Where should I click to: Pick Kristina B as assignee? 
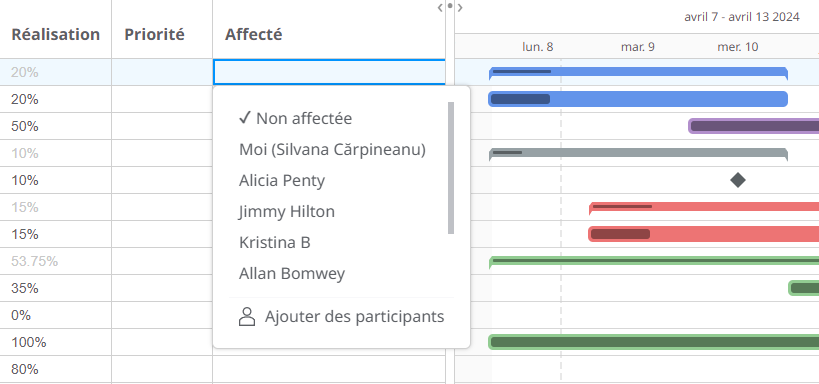(x=275, y=242)
